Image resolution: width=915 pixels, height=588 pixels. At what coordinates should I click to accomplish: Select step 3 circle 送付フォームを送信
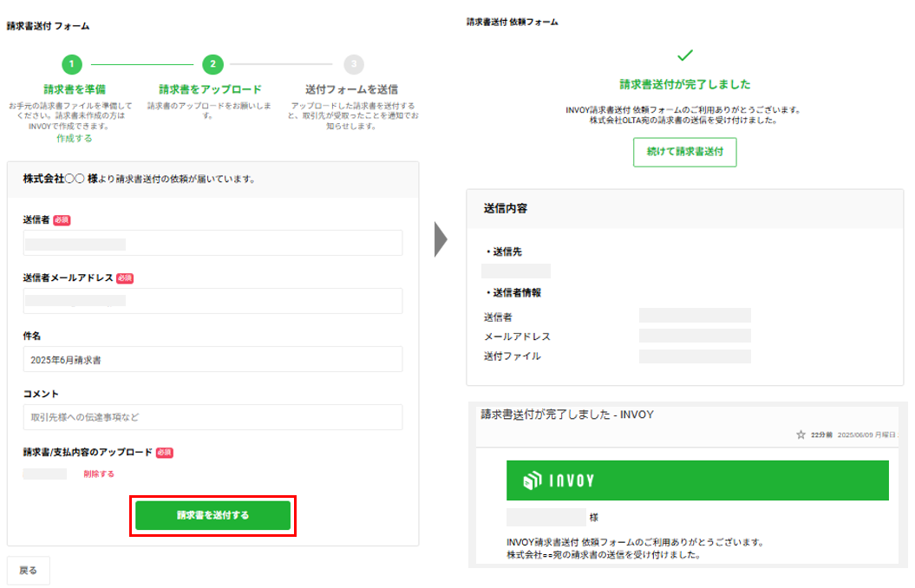(x=354, y=64)
